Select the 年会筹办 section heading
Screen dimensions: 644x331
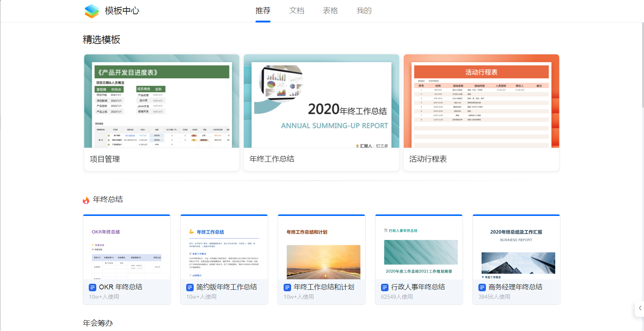[x=98, y=323]
